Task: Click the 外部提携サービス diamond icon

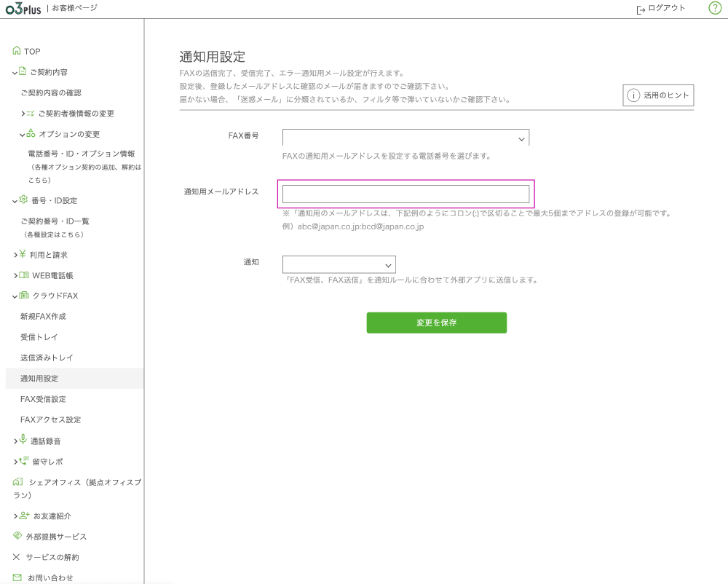Action: pyautogui.click(x=17, y=536)
